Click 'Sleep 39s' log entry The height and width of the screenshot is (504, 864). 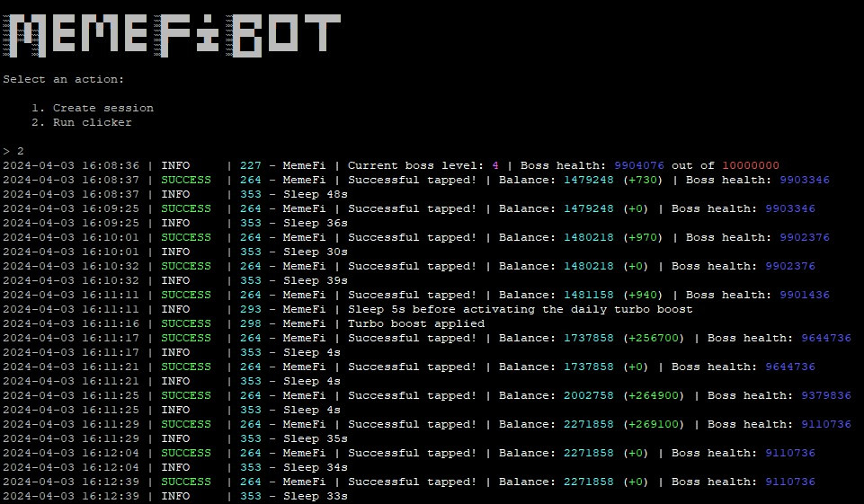click(x=316, y=280)
